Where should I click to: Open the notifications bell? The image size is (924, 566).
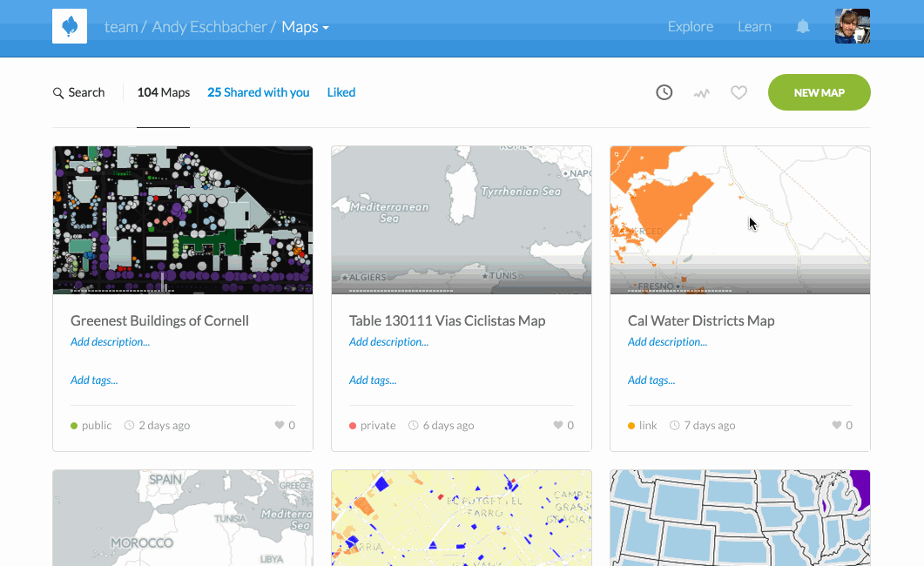pos(803,27)
